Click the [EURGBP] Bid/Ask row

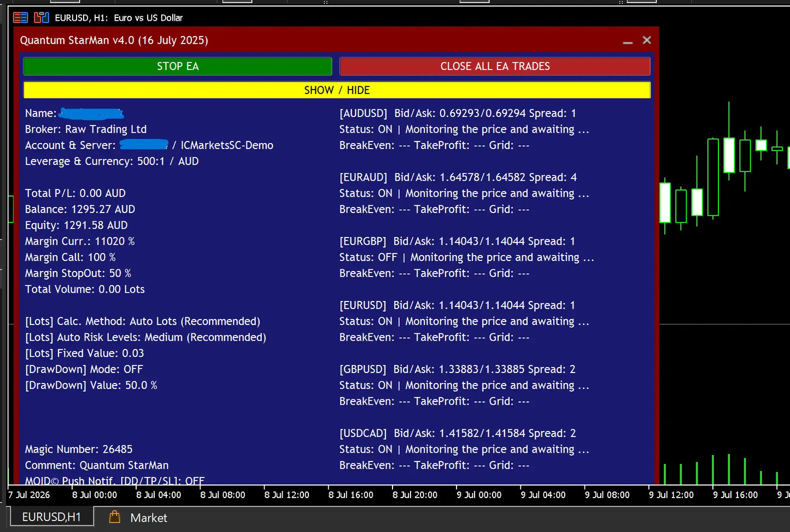pyautogui.click(x=457, y=241)
